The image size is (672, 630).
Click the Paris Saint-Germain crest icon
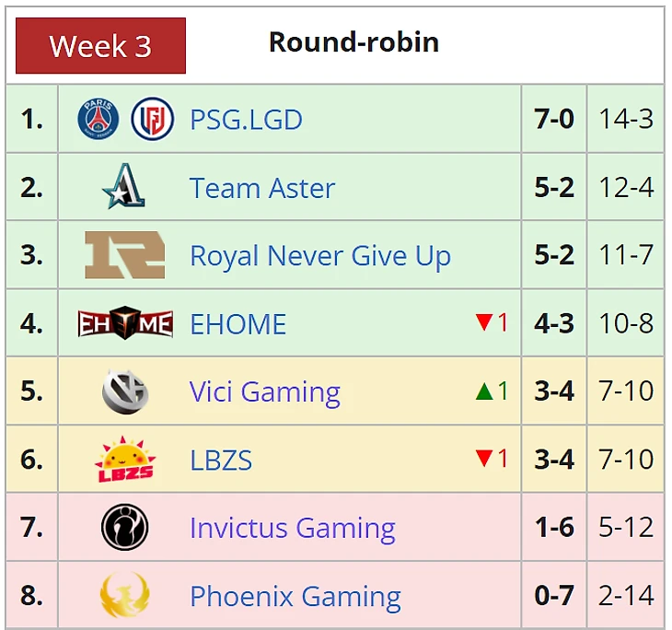pyautogui.click(x=98, y=119)
